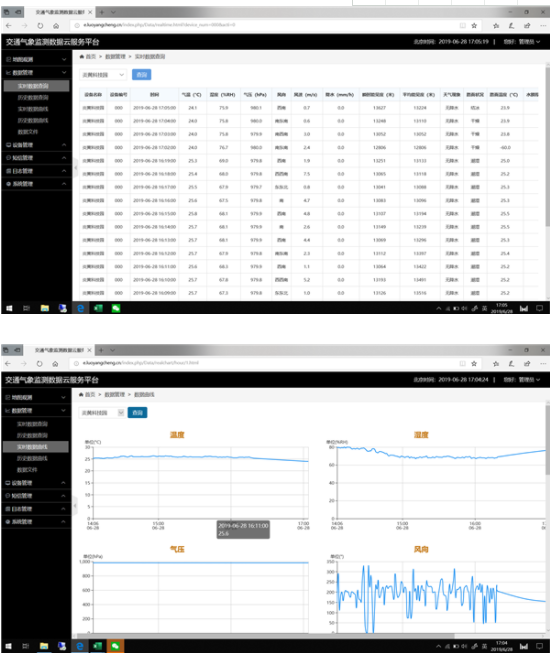The height and width of the screenshot is (653, 550).
Task: Select 历史数据查询 in the table-view sidebar
Action: click(33, 97)
